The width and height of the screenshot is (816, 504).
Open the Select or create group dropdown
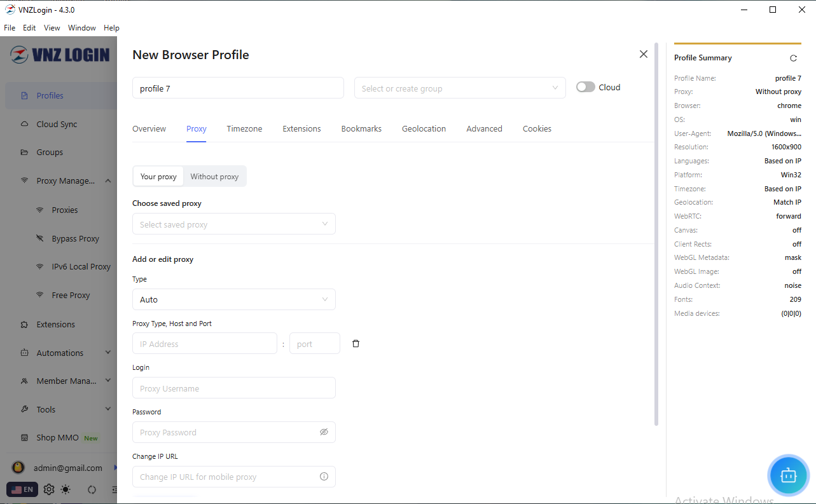[x=459, y=88]
